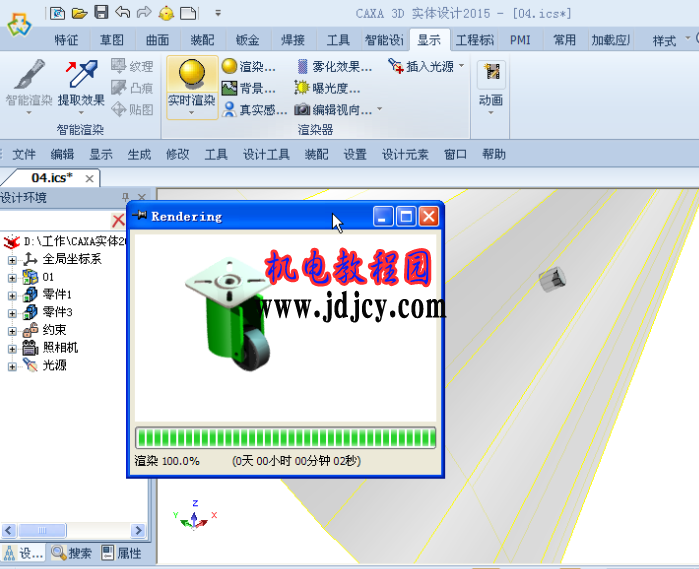Open the 样式 style dropdown
699x569 pixels.
pyautogui.click(x=670, y=41)
